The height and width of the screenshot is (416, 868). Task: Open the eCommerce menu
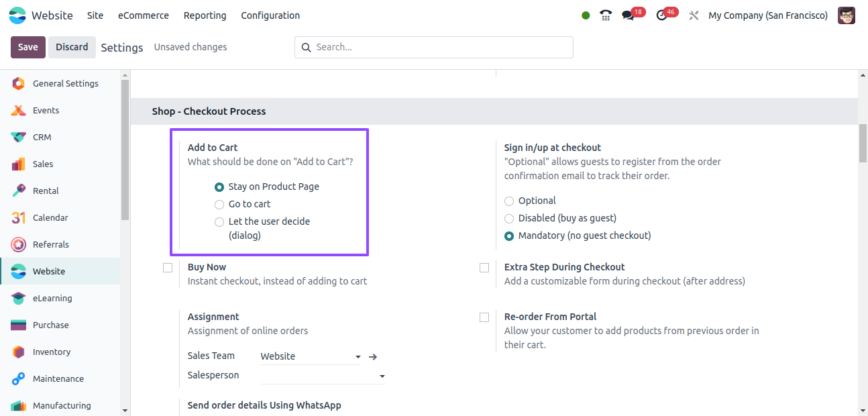[144, 15]
